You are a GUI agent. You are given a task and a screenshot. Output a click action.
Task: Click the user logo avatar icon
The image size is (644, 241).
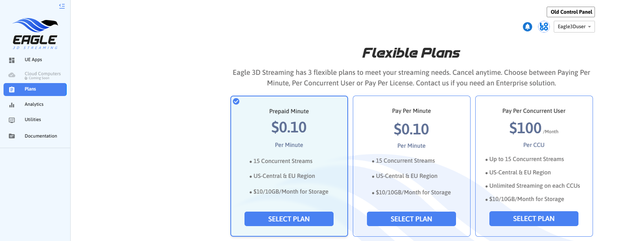[x=544, y=27]
